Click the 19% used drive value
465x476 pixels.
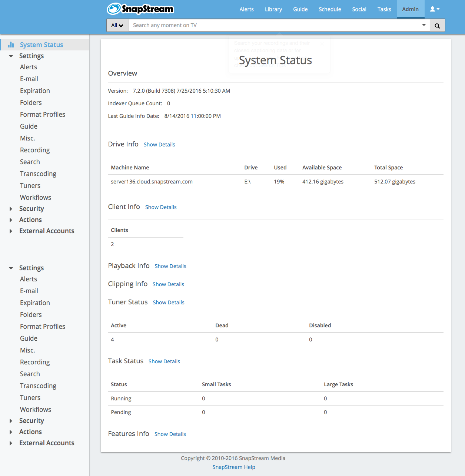coord(279,182)
